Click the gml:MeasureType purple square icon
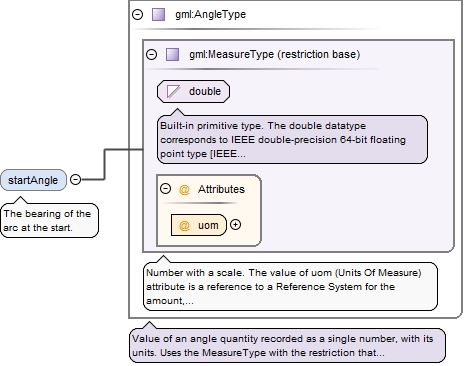Image resolution: width=464 pixels, height=366 pixels. pos(172,54)
